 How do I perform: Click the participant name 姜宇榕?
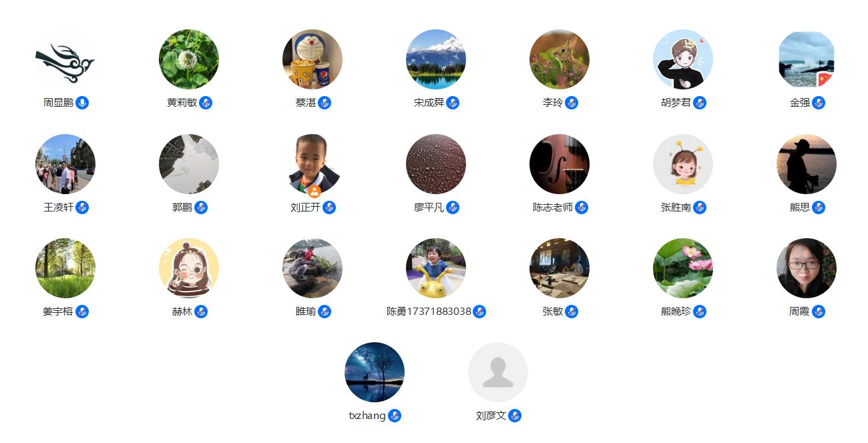click(58, 312)
